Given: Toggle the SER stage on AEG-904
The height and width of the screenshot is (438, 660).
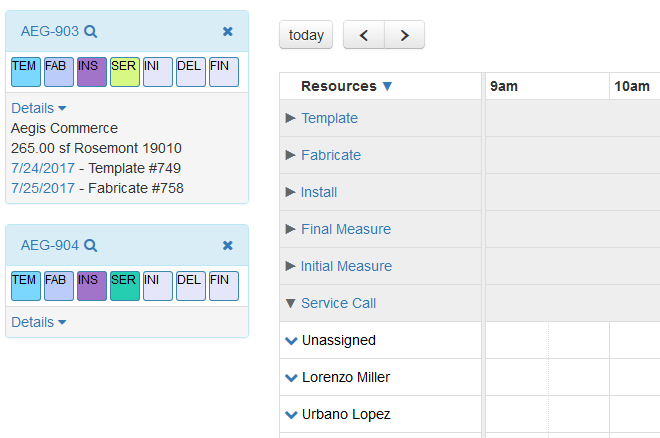Looking at the screenshot, I should pos(125,286).
